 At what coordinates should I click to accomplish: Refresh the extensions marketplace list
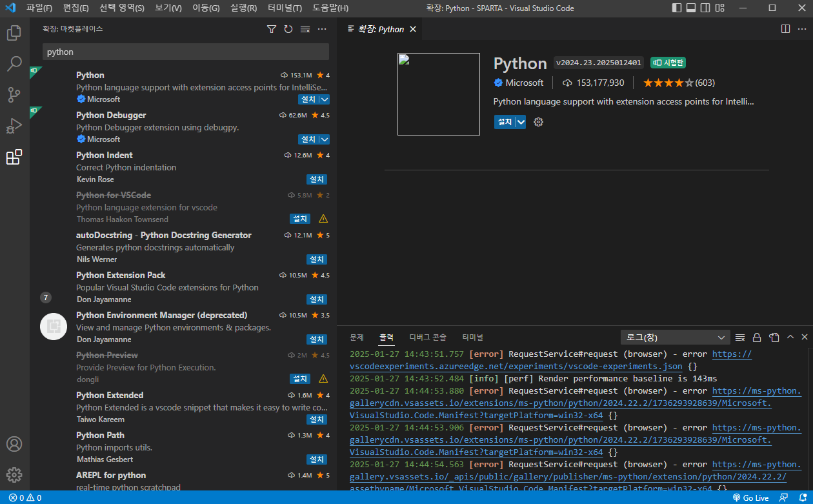point(288,29)
